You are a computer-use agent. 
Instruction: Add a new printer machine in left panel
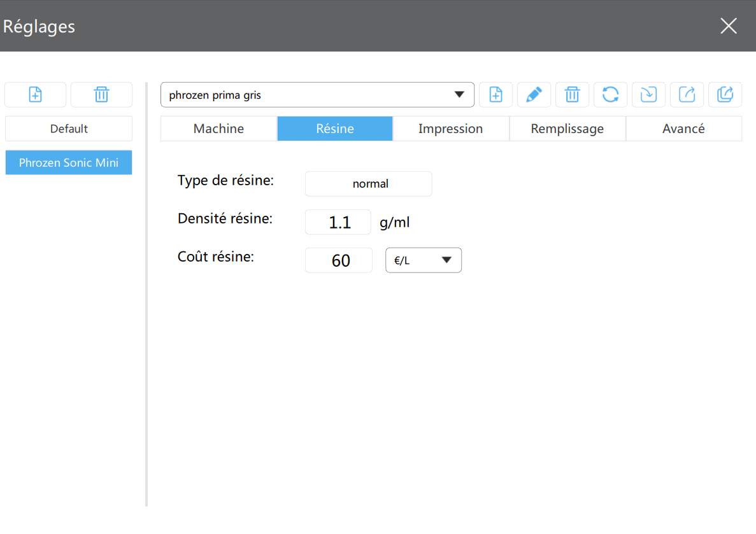tap(35, 94)
